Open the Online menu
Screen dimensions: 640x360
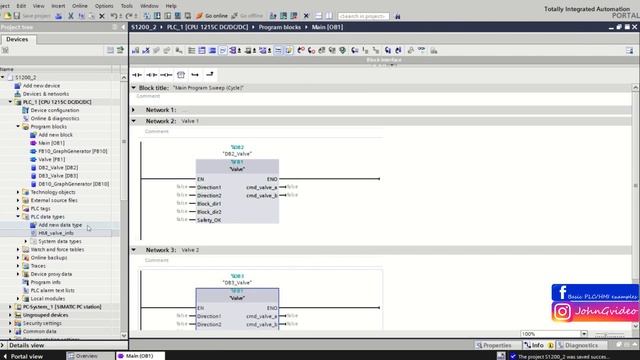pyautogui.click(x=80, y=6)
